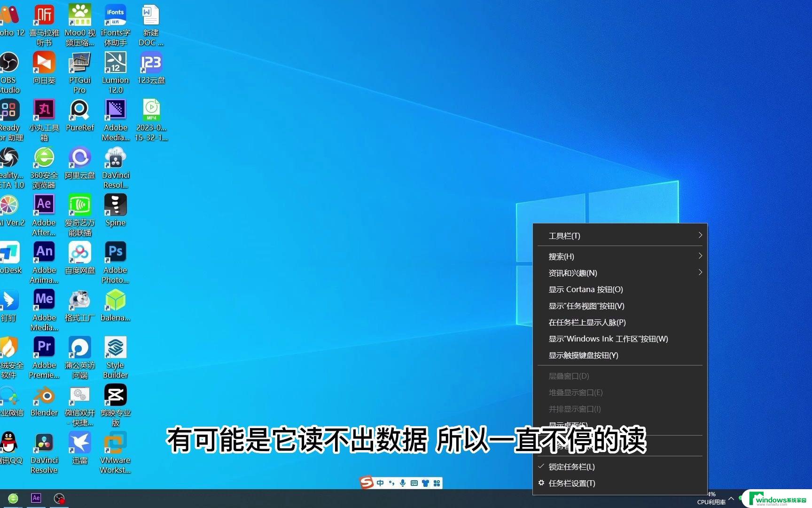Open the iFonts字体助手 desktop icon
The image size is (812, 508).
click(x=116, y=25)
